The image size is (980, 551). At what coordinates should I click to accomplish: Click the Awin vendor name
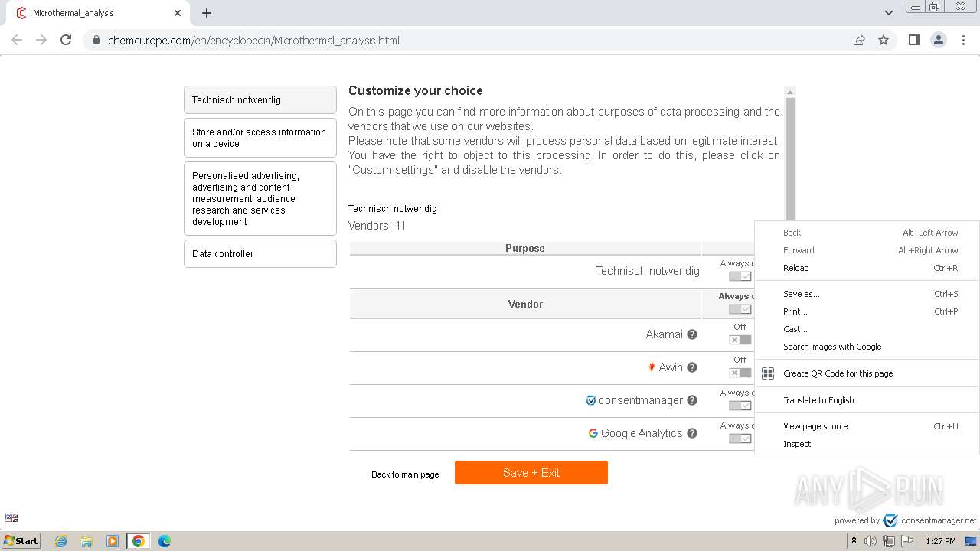pyautogui.click(x=671, y=367)
